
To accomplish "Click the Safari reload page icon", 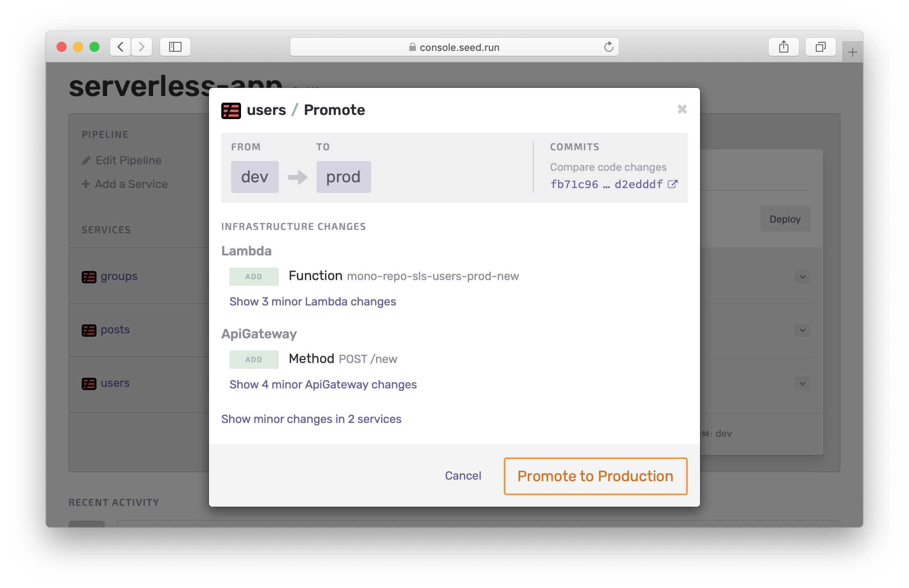I will 608,47.
